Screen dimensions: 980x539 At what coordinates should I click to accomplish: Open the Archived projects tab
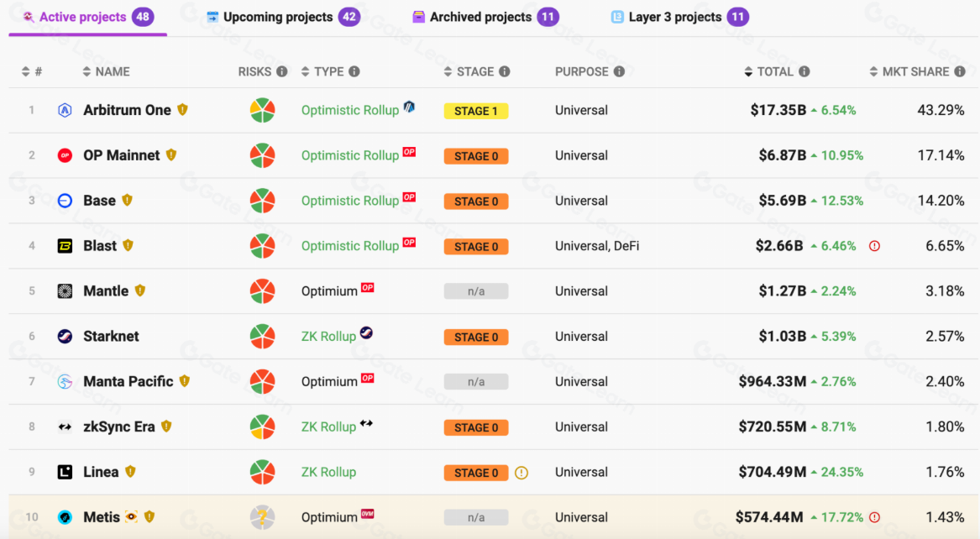(480, 17)
